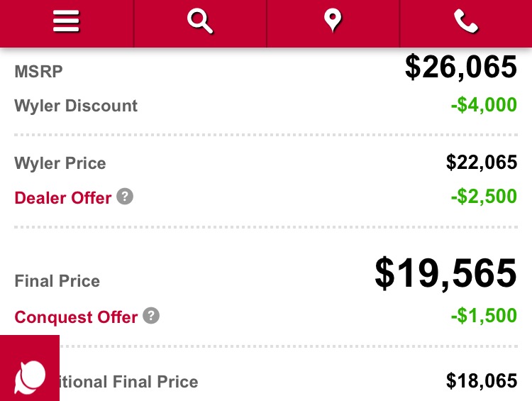532x401 pixels.
Task: Show Conquest Offer help tooltip
Action: (x=151, y=315)
